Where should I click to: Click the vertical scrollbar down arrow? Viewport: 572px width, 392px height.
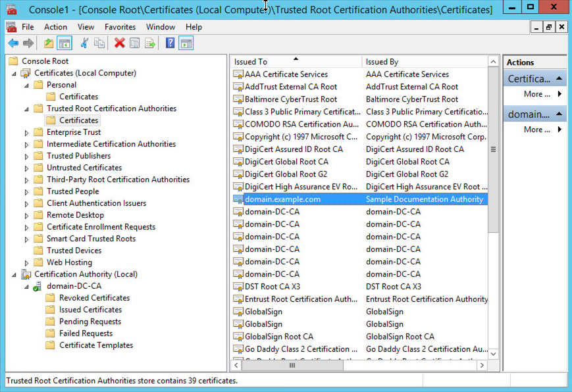pyautogui.click(x=494, y=353)
